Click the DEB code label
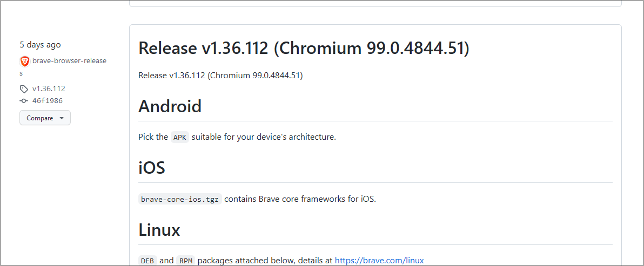644x266 pixels. click(x=147, y=261)
